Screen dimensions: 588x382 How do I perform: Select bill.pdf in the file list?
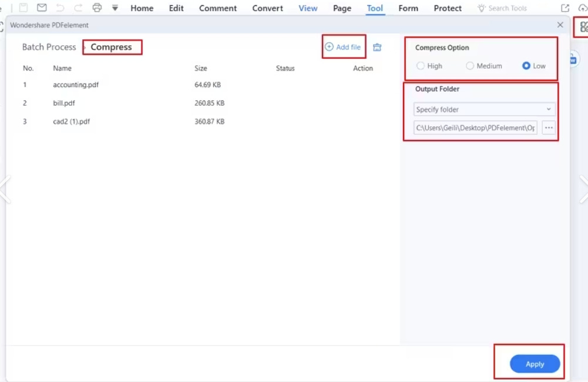[x=64, y=103]
